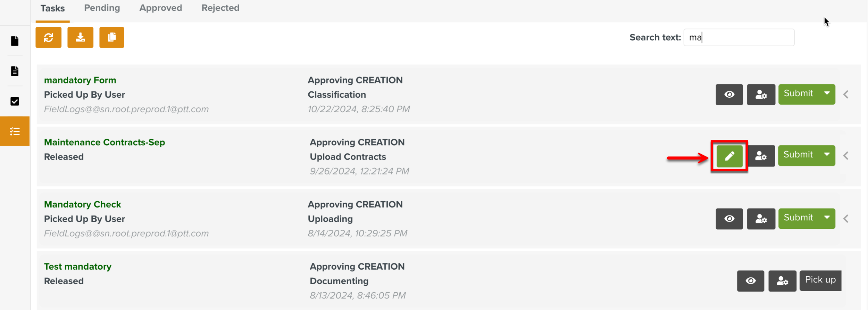Click the Pick up button
This screenshot has height=310, width=868.
[x=820, y=280]
